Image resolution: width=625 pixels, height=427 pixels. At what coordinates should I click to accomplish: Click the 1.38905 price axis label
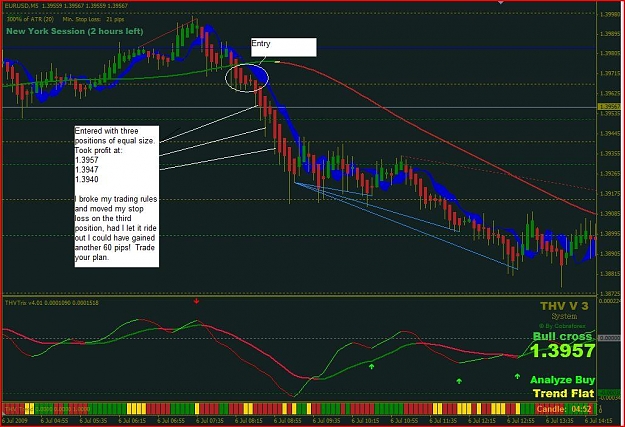coord(610,254)
